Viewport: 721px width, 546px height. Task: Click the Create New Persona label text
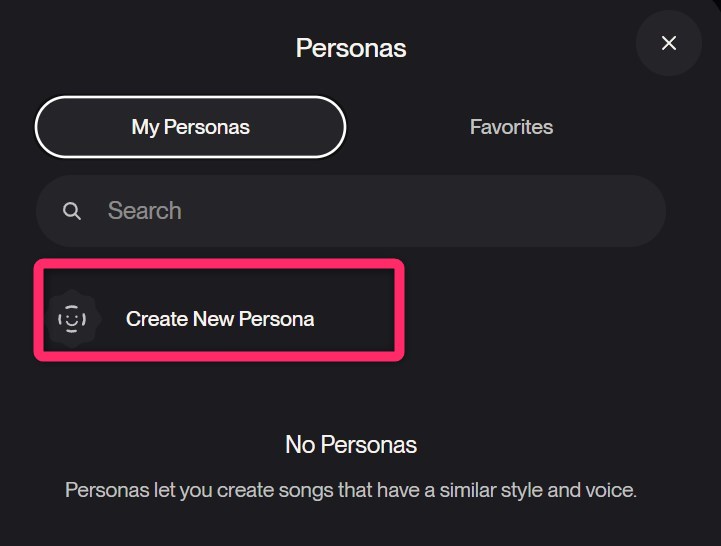[x=220, y=319]
